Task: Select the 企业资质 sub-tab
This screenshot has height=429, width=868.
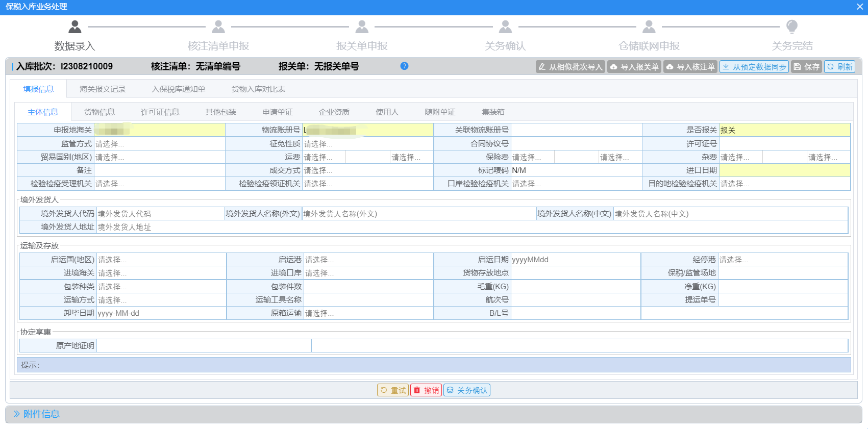Action: pyautogui.click(x=334, y=112)
